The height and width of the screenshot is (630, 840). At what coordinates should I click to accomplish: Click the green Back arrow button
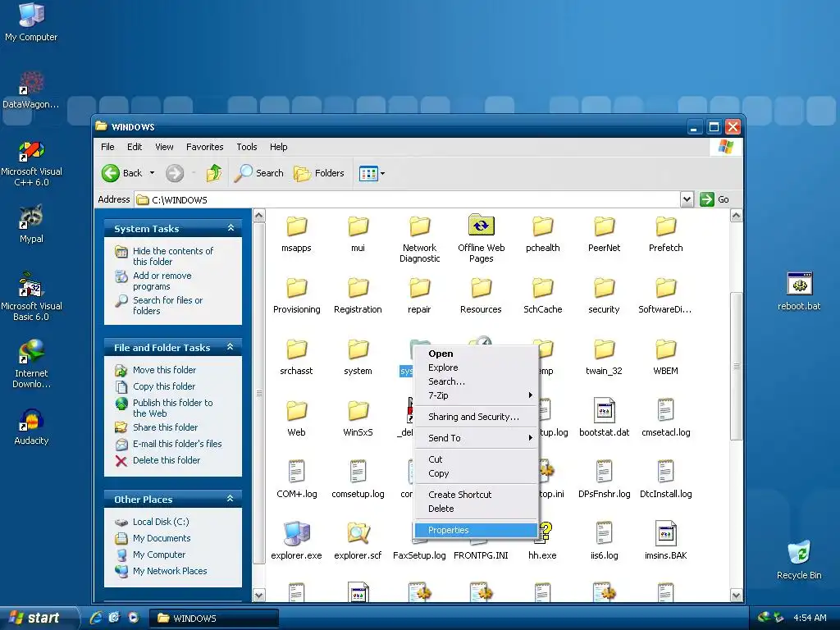(x=111, y=173)
